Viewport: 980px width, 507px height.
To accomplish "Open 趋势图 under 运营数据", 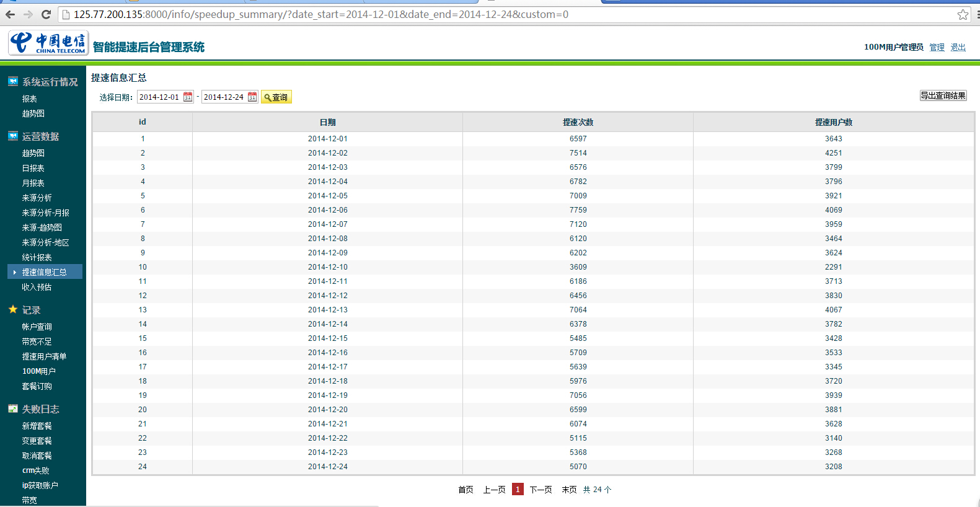I will coord(33,153).
